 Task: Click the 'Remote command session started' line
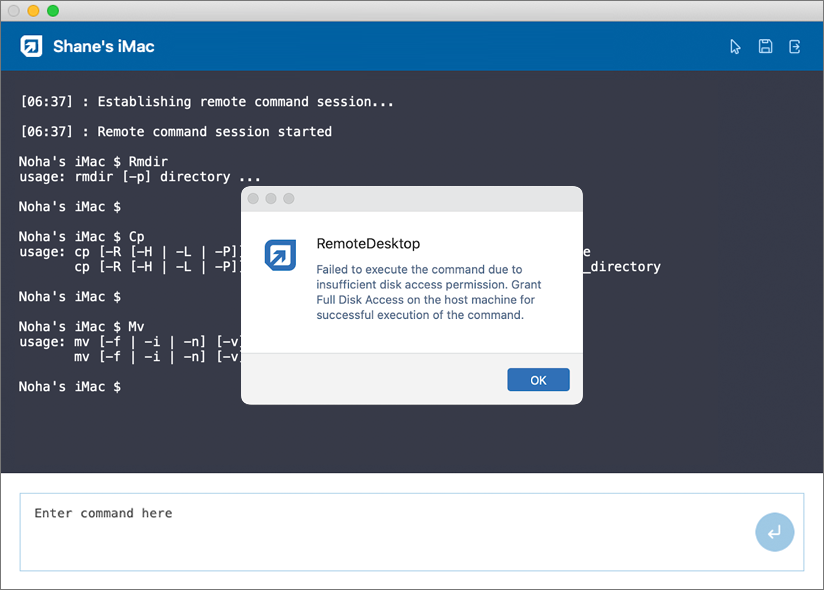[176, 132]
